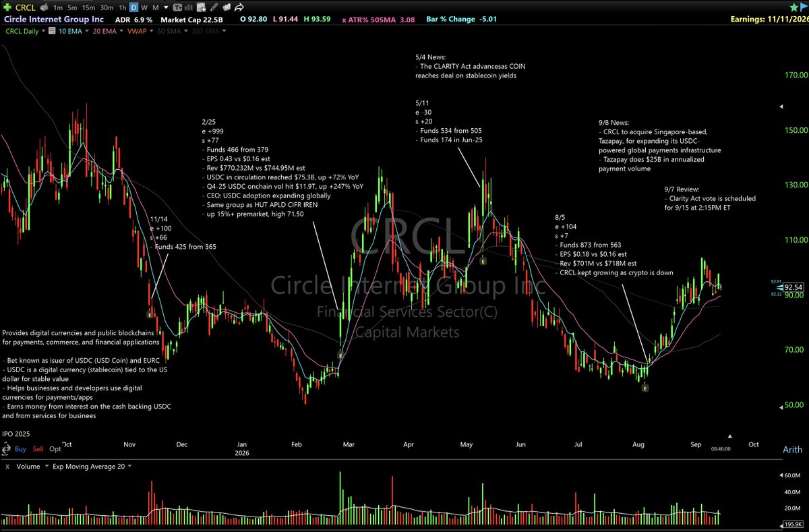Click the Sell button
Viewport: 809px width, 532px height.
(38, 449)
